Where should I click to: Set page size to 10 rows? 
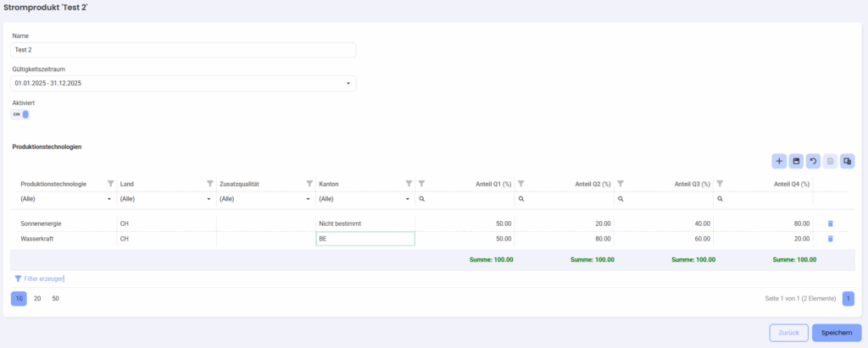click(x=19, y=299)
